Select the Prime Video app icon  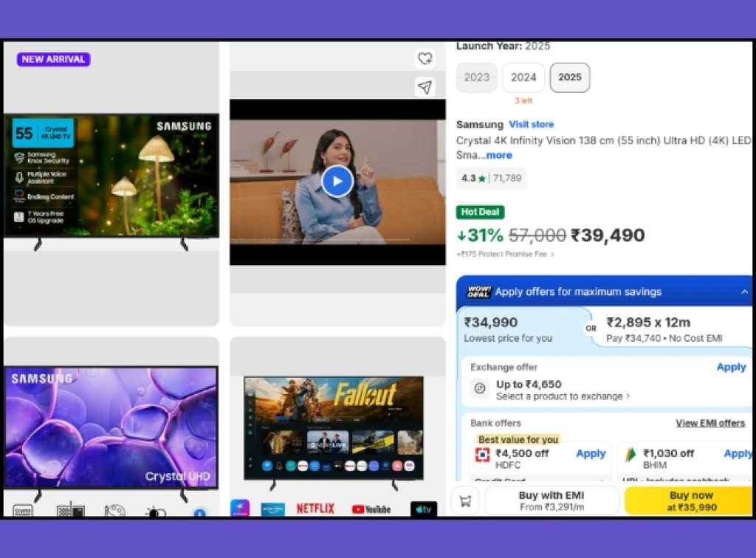pos(272,509)
